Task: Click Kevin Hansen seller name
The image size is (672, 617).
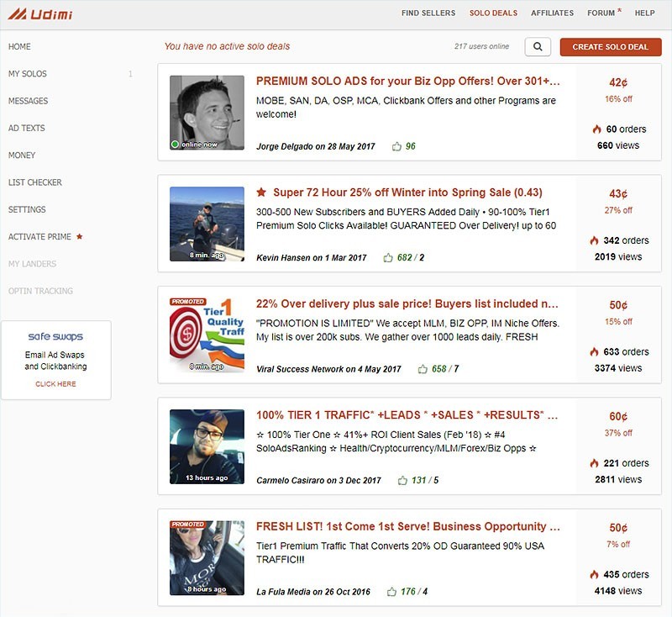Action: pyautogui.click(x=283, y=258)
